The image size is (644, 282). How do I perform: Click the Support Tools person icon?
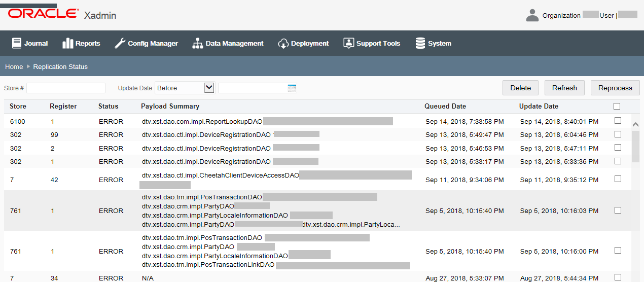point(348,43)
